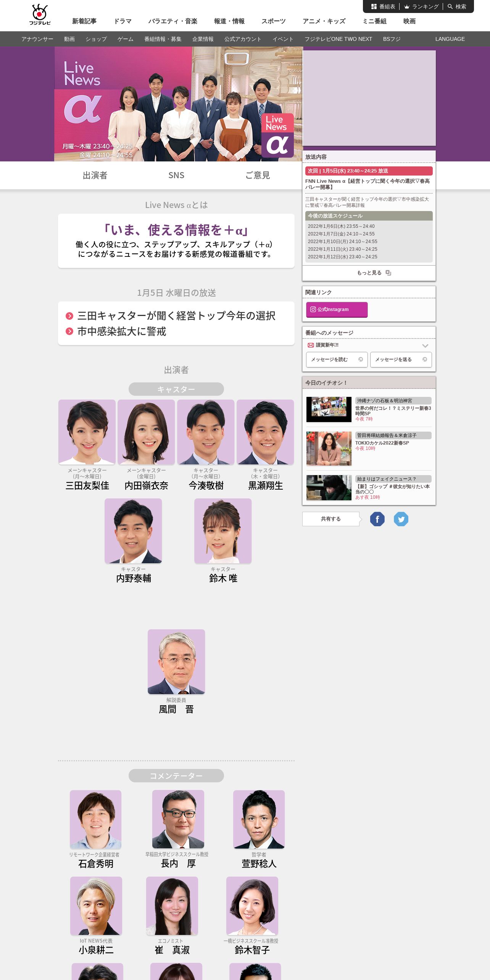Click the red bullet beside 市中感染拡大に警戒
Image resolution: width=490 pixels, height=980 pixels.
tap(69, 331)
